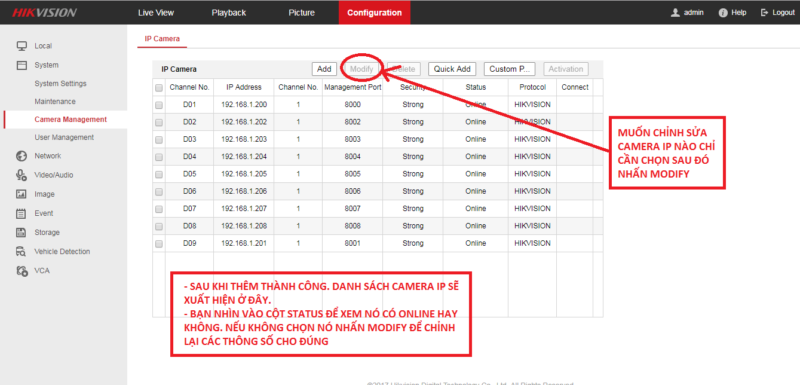Screen dimensions: 800x385
Task: Check the box for camera D02
Action: point(159,122)
